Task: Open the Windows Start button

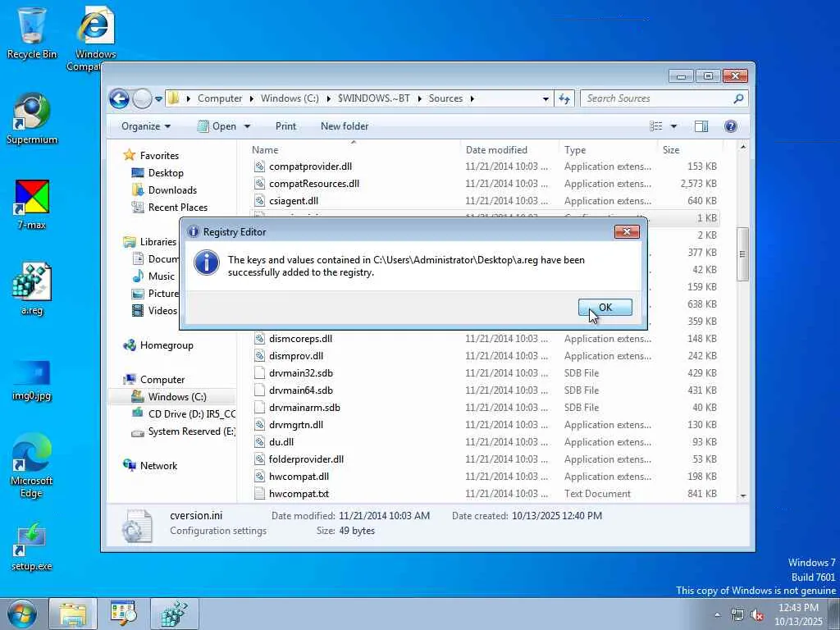Action: [x=21, y=614]
